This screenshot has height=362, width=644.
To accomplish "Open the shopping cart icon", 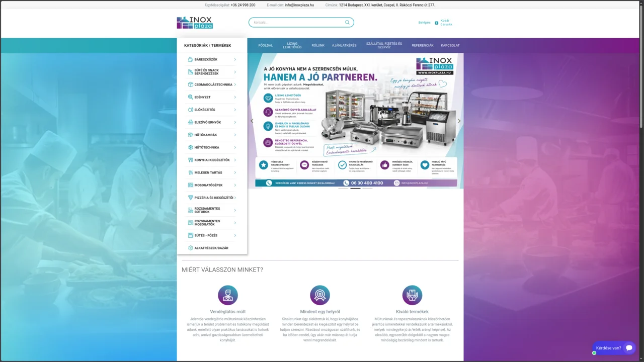I will pyautogui.click(x=436, y=23).
